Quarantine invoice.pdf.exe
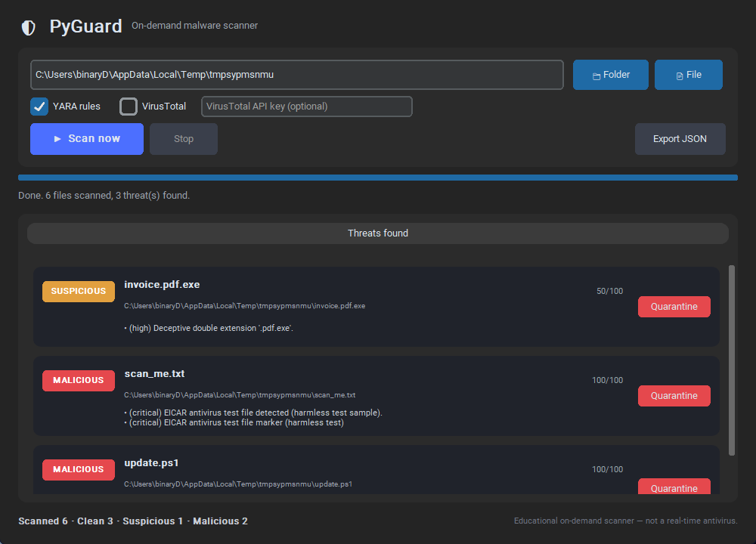The image size is (756, 544). 674,307
